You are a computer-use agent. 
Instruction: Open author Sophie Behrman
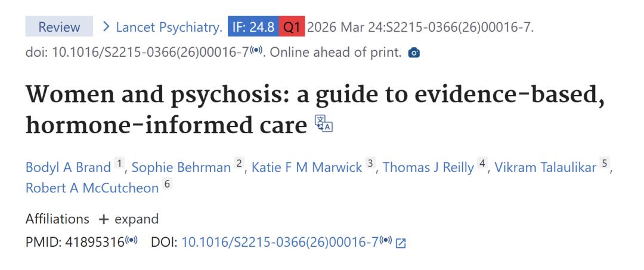click(181, 167)
